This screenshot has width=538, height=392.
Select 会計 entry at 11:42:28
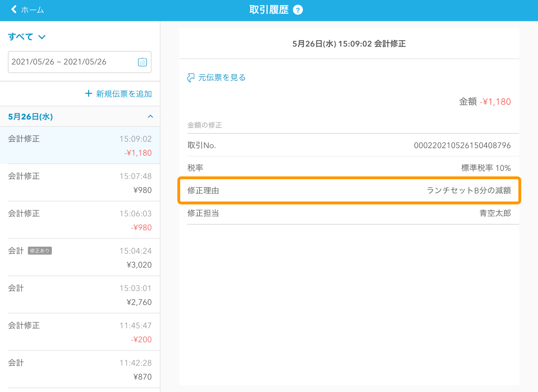80,369
